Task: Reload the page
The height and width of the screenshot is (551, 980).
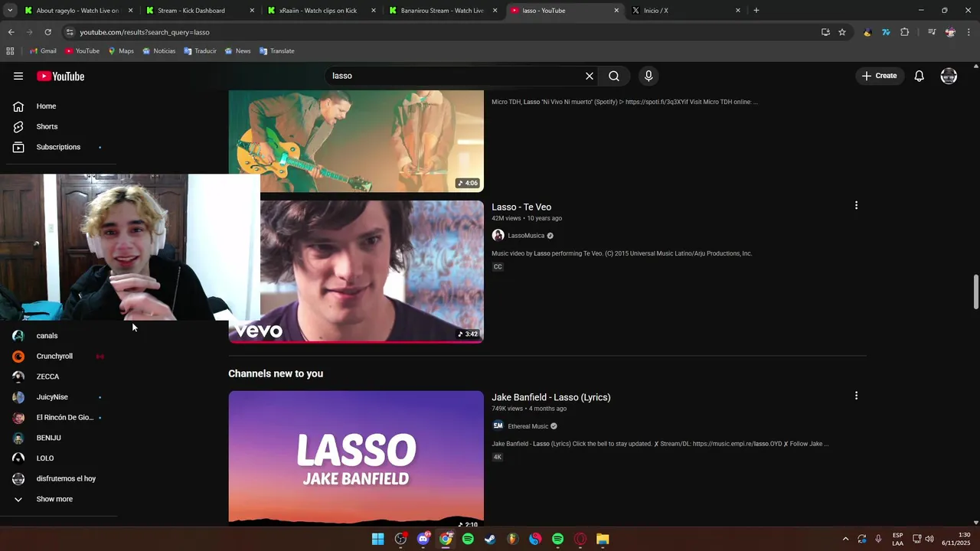Action: click(x=47, y=32)
